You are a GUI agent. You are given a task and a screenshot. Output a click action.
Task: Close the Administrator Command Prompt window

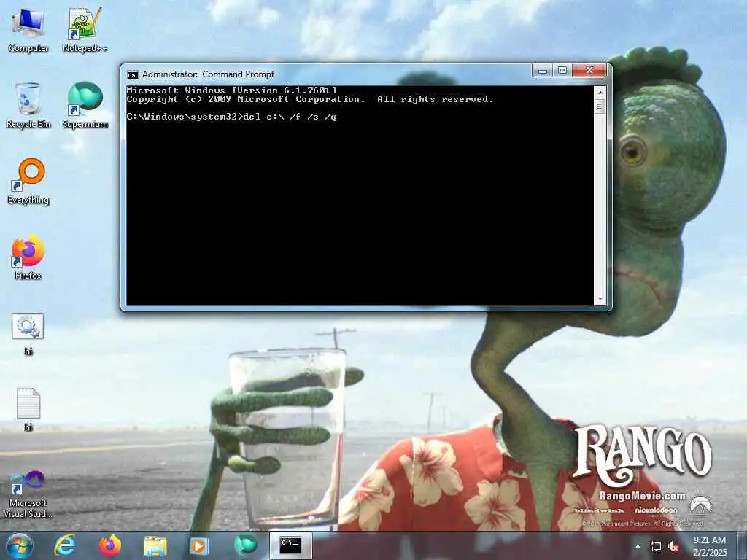(x=589, y=71)
